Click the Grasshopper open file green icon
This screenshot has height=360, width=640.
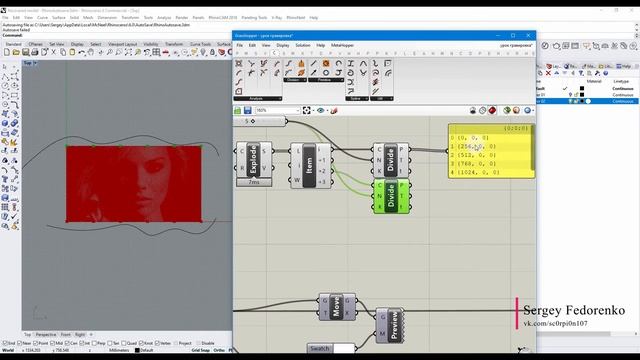click(x=238, y=111)
